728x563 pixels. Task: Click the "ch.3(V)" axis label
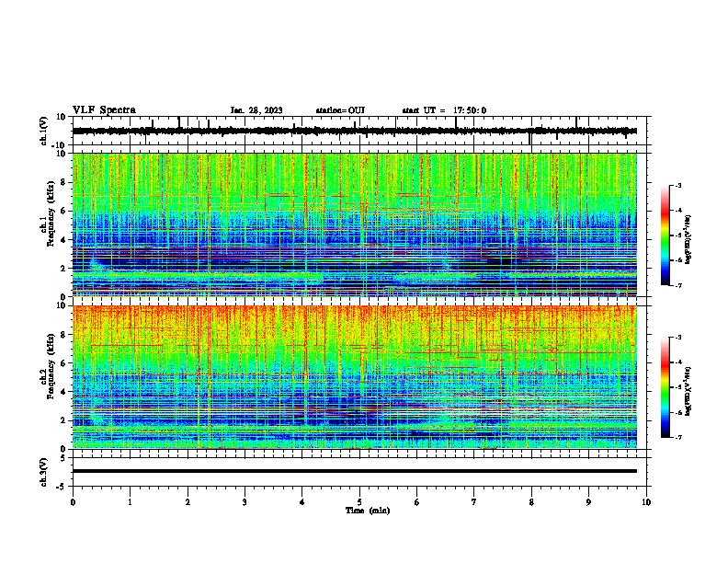point(43,472)
